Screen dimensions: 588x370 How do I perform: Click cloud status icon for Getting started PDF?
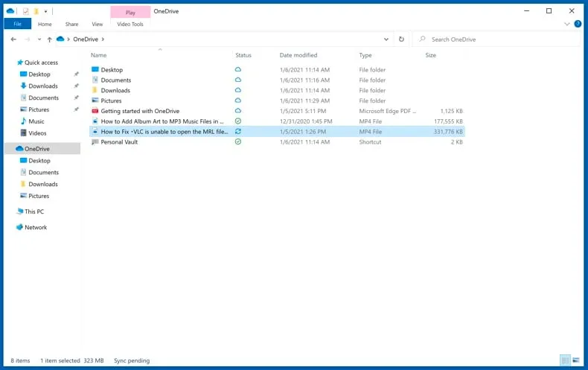(x=237, y=111)
